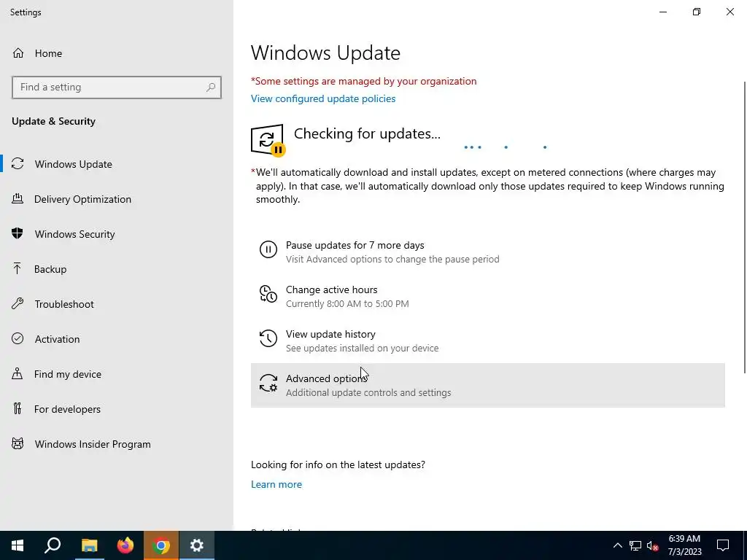This screenshot has height=560, width=747.
Task: Click the Settings gear taskbar icon
Action: click(197, 545)
